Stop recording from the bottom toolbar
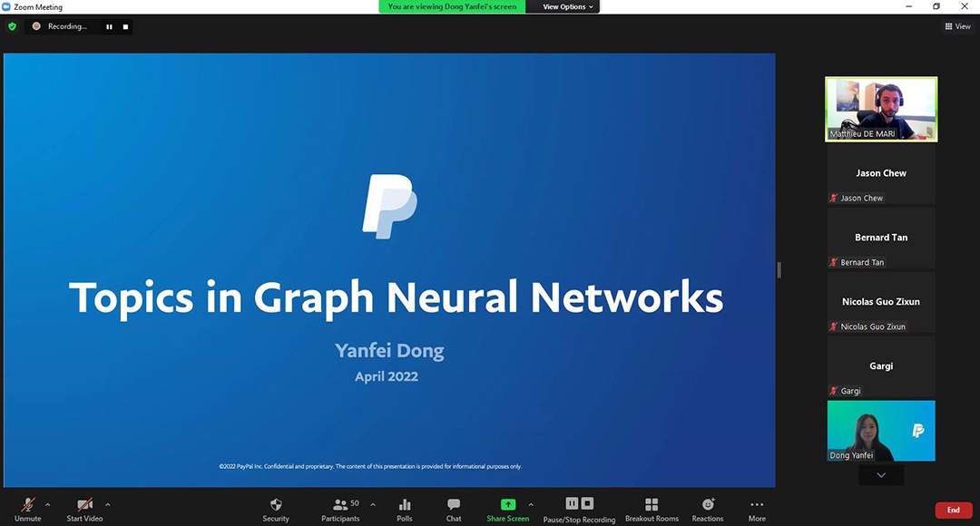Image resolution: width=980 pixels, height=526 pixels. [587, 503]
